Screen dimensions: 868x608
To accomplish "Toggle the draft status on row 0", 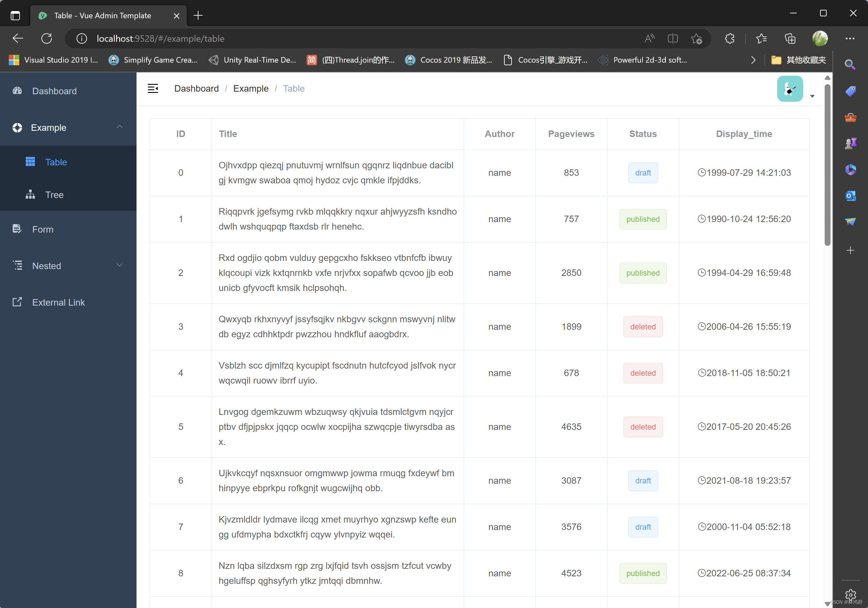I will (643, 172).
